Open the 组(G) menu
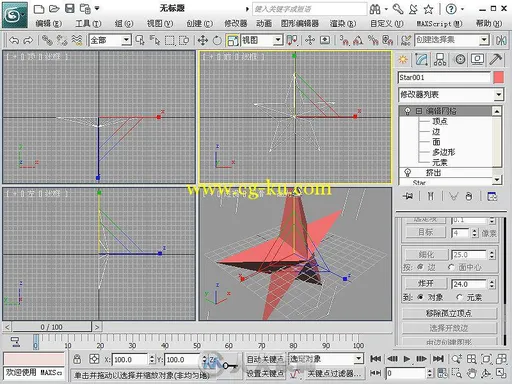The width and height of the screenshot is (512, 384). (x=124, y=24)
